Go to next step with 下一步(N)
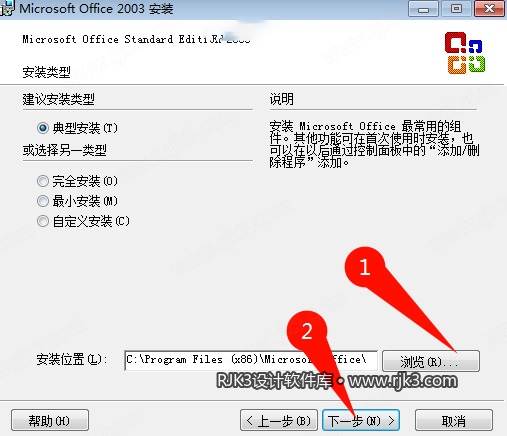Image resolution: width=507 pixels, height=436 pixels. (x=361, y=421)
